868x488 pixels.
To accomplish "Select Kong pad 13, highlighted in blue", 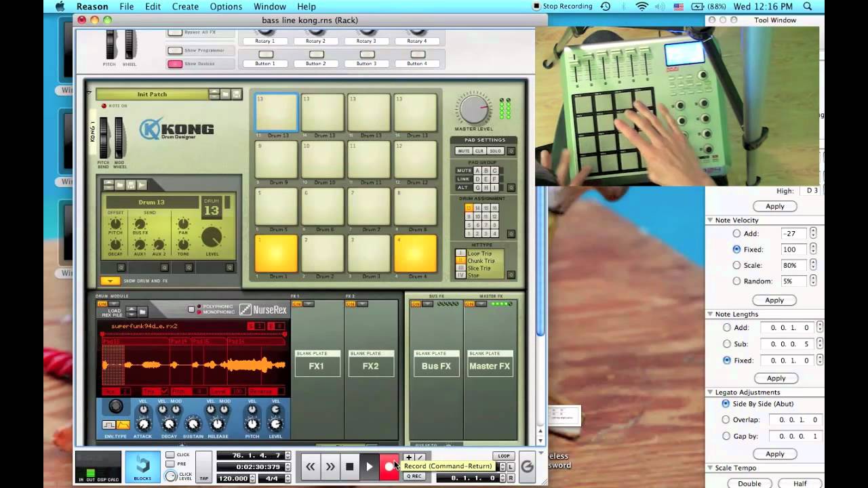I will (276, 113).
